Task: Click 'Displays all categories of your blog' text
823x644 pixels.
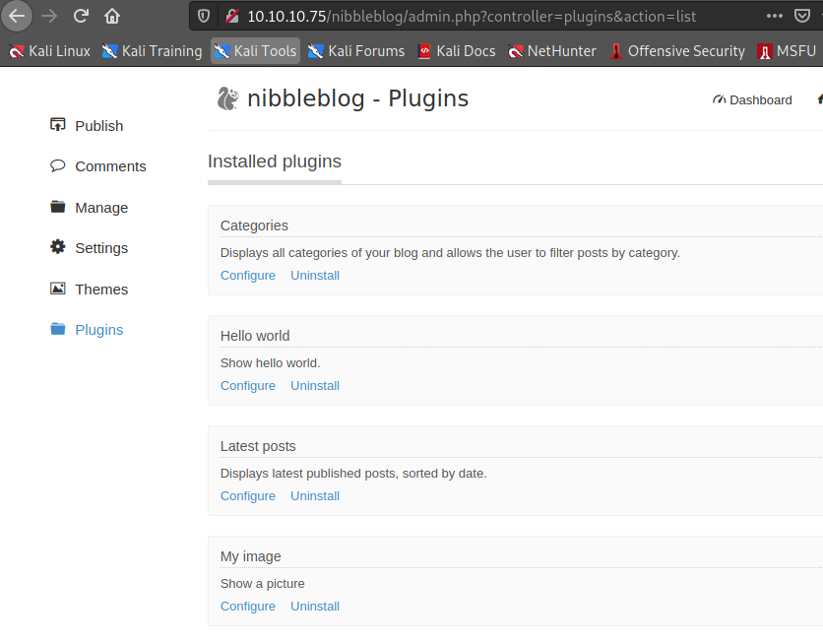Action: coord(450,253)
